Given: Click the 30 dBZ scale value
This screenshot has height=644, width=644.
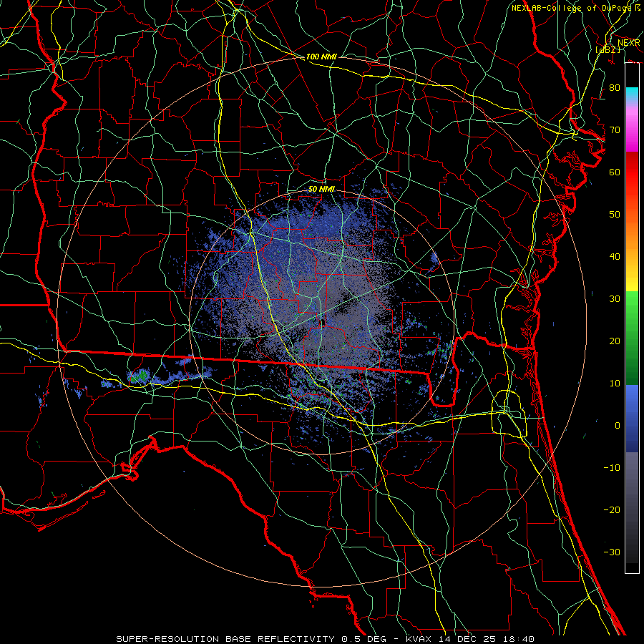Looking at the screenshot, I should 615,299.
